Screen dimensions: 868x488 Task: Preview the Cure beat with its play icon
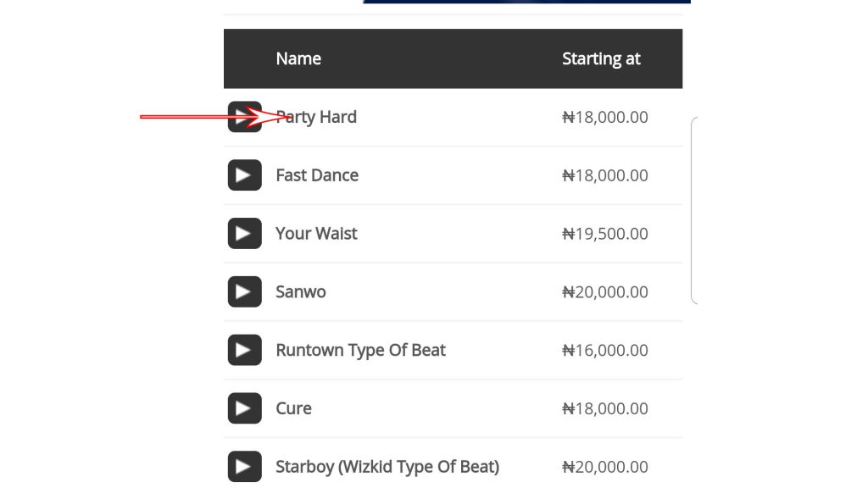coord(244,408)
